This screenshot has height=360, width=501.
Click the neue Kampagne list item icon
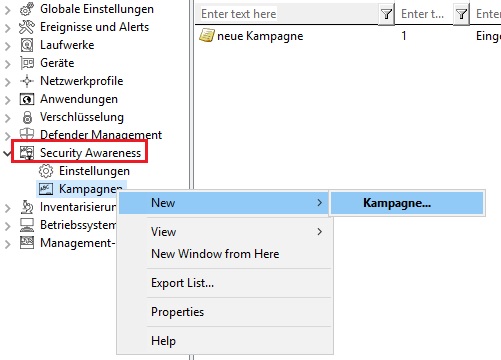click(207, 35)
